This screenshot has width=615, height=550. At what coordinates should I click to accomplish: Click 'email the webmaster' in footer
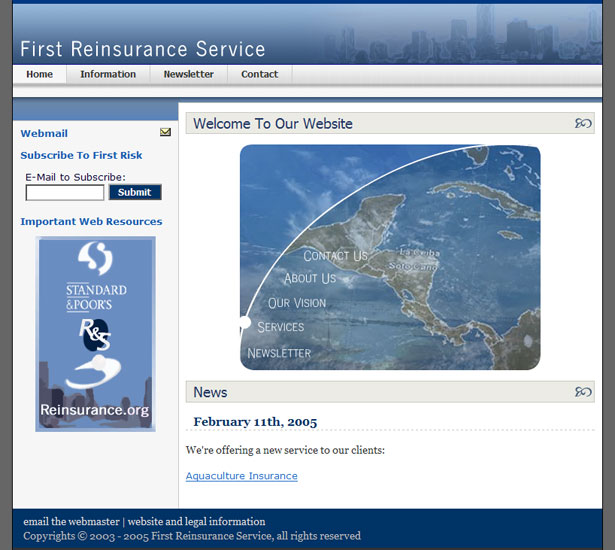click(x=71, y=521)
